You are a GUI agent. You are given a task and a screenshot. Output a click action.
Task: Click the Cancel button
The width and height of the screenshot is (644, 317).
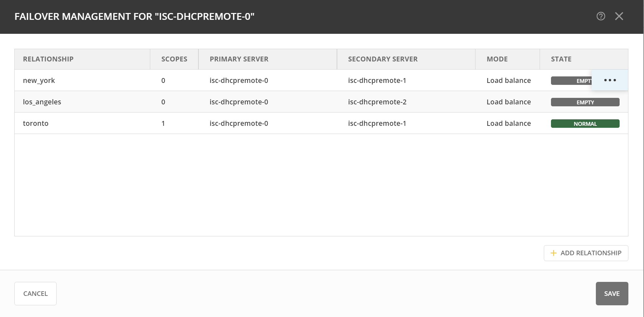35,294
